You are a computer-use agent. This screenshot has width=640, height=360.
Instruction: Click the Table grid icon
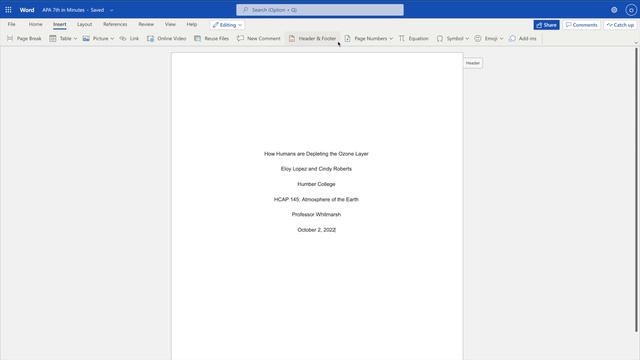click(53, 38)
